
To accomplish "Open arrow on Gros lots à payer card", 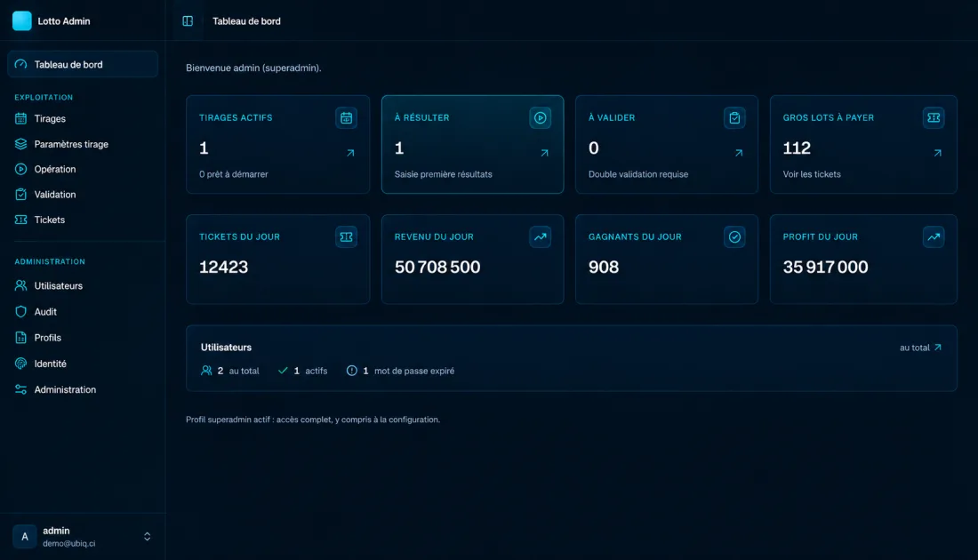I will [937, 153].
